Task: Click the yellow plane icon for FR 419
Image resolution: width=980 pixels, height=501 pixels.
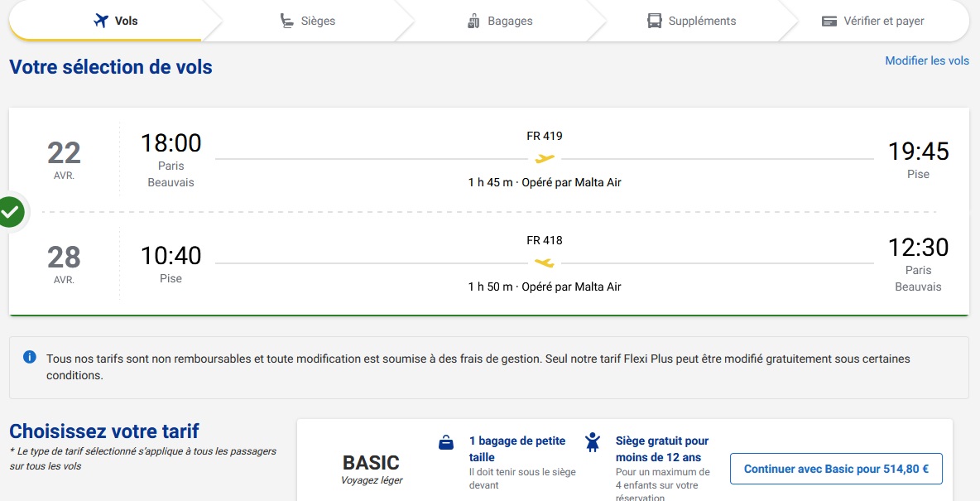Action: pyautogui.click(x=545, y=158)
